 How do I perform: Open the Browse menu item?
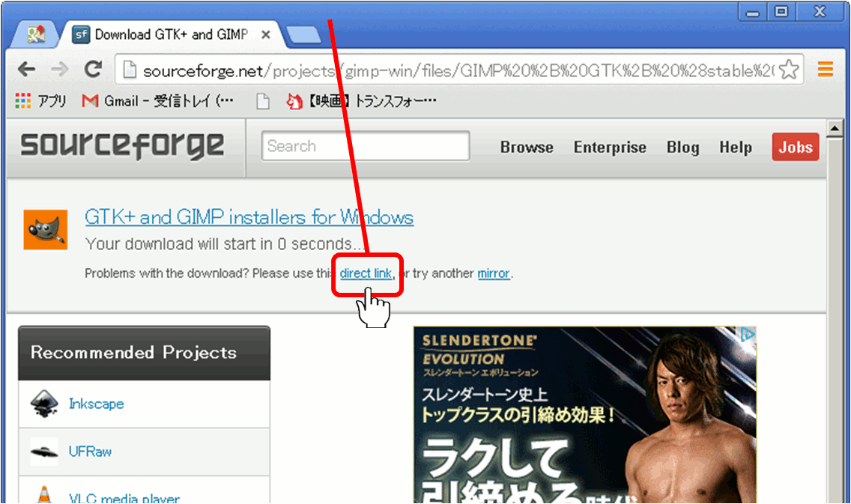527,148
